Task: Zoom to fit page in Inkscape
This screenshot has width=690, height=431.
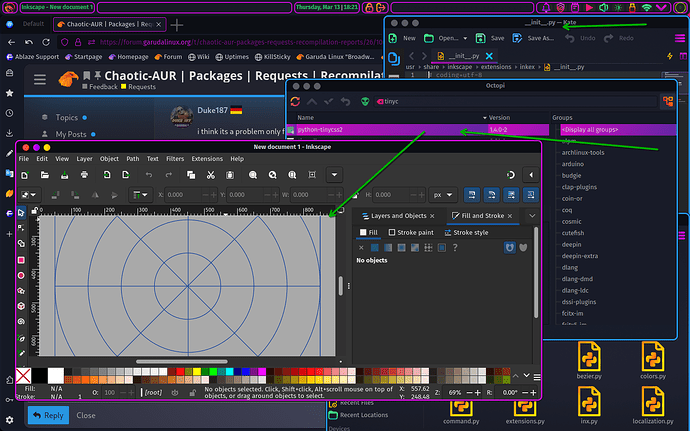Action: [292, 175]
